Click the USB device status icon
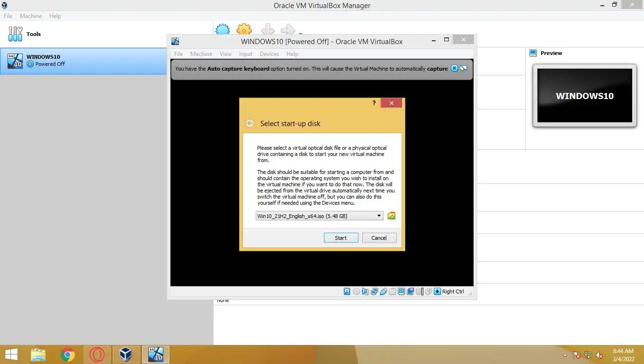Image resolution: width=644 pixels, height=364 pixels. click(384, 291)
